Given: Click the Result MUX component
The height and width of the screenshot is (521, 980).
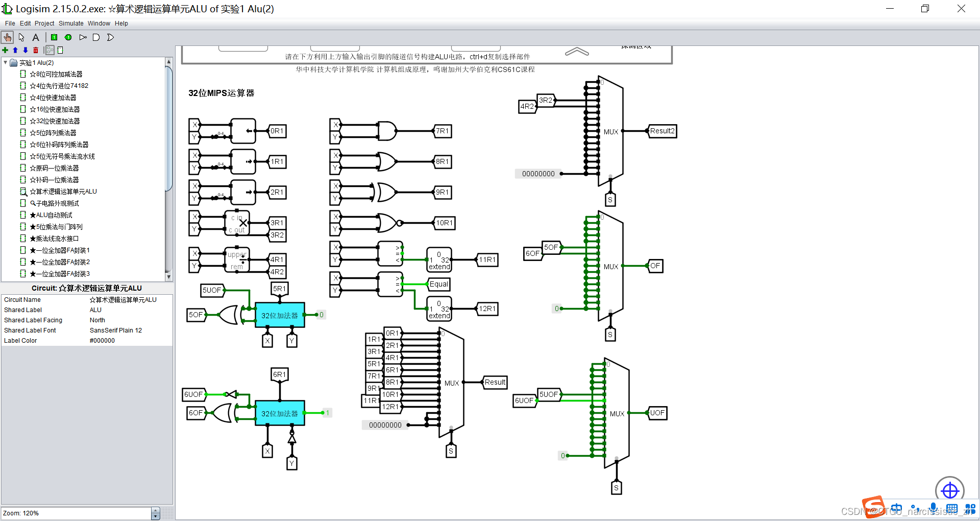Looking at the screenshot, I should 451,383.
